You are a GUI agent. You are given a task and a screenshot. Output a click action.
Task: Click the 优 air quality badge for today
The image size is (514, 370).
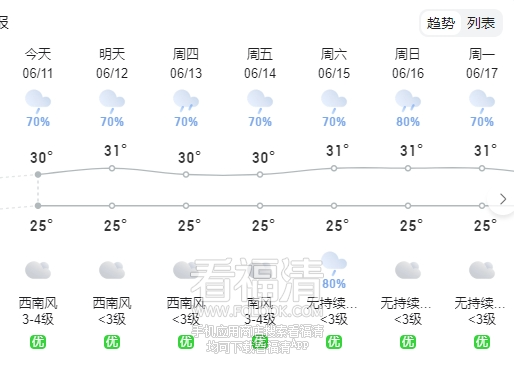[x=38, y=342]
